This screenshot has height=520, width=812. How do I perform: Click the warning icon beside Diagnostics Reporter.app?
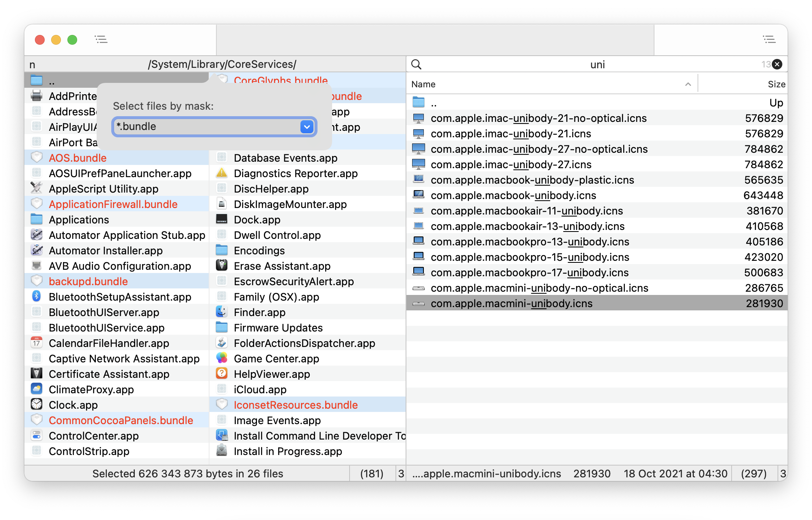pyautogui.click(x=222, y=173)
